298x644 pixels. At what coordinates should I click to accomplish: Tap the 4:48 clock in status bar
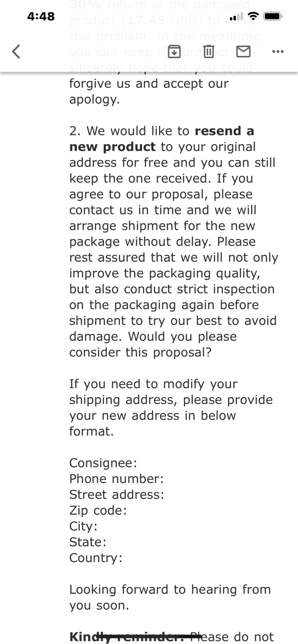(x=41, y=16)
